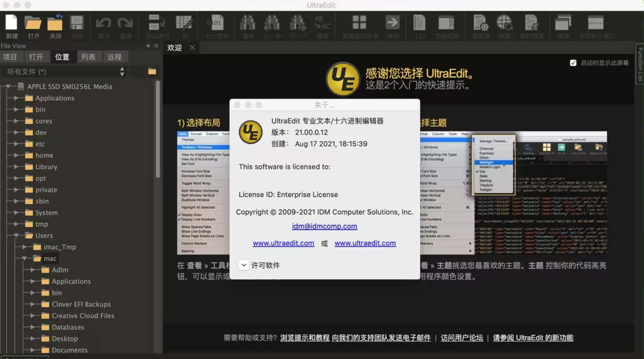Expand the System folder arrow

pos(16,213)
